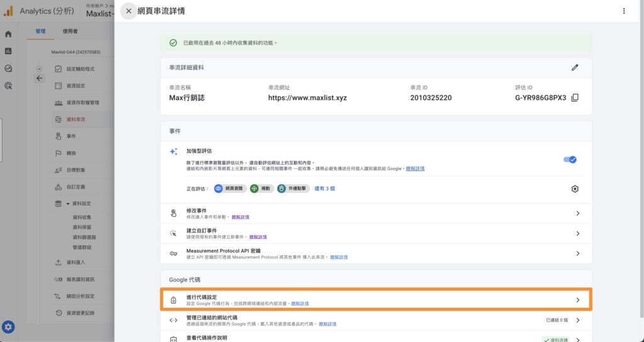Open enhanced measurement gear settings

coord(575,189)
